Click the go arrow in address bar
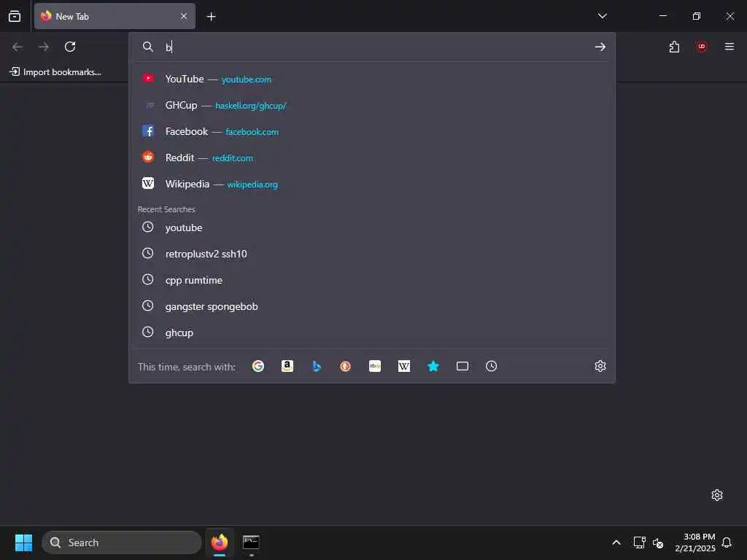Viewport: 747px width, 560px height. tap(600, 47)
